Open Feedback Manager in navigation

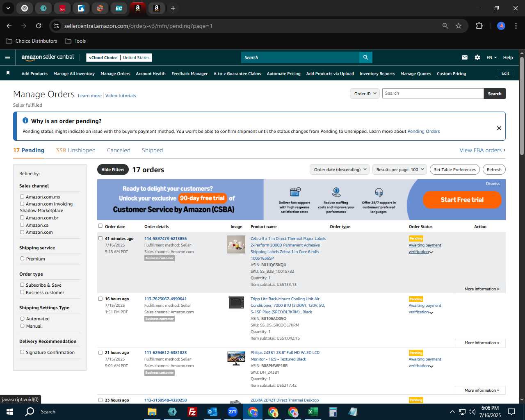[x=189, y=74]
